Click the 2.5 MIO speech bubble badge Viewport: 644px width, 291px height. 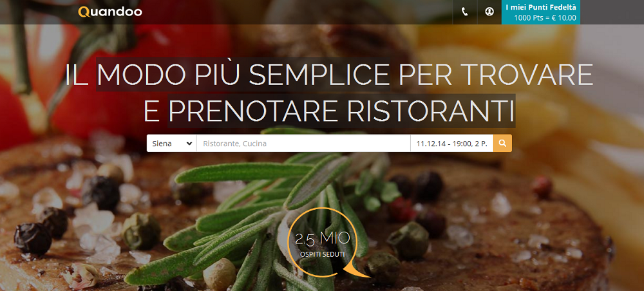point(323,242)
